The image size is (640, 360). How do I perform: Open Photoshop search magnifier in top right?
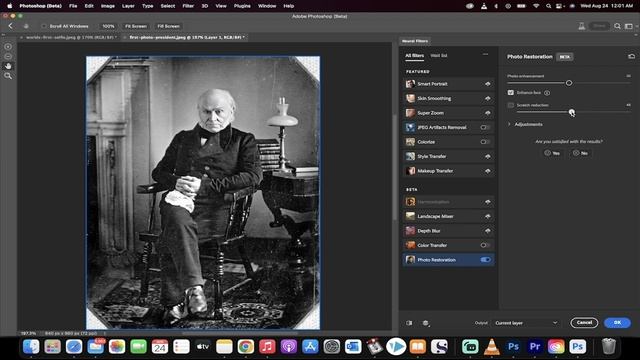tap(617, 26)
